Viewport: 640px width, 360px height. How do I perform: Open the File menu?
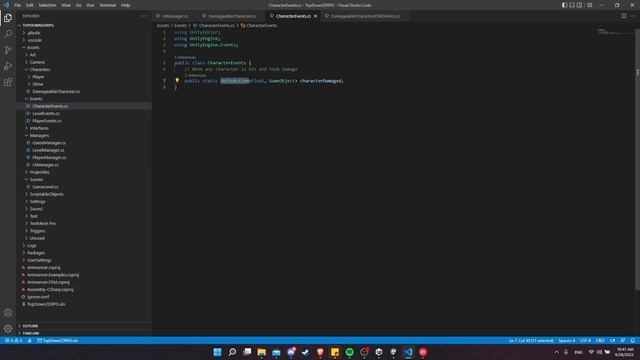[x=18, y=5]
